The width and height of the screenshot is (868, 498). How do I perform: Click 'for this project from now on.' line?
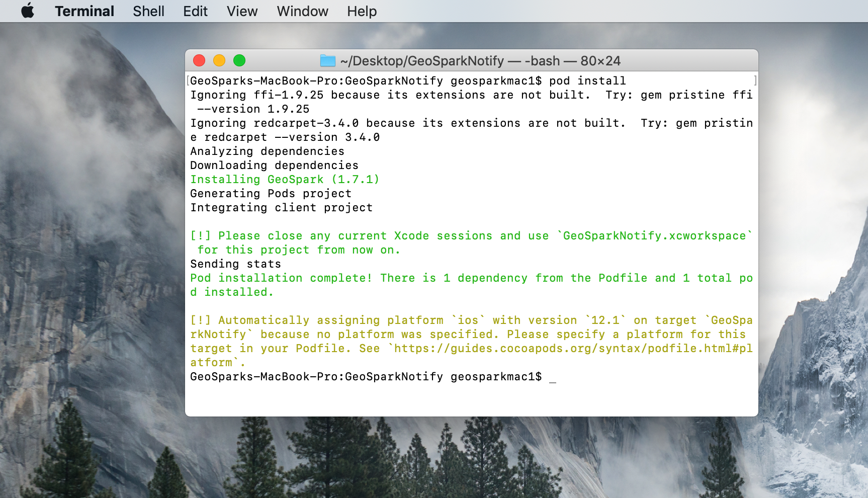[299, 250]
